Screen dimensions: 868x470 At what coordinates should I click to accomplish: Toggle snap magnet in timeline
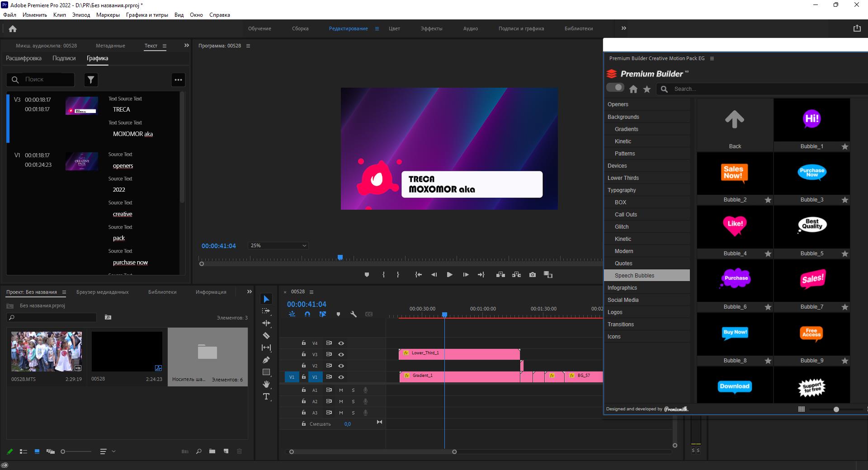(307, 314)
